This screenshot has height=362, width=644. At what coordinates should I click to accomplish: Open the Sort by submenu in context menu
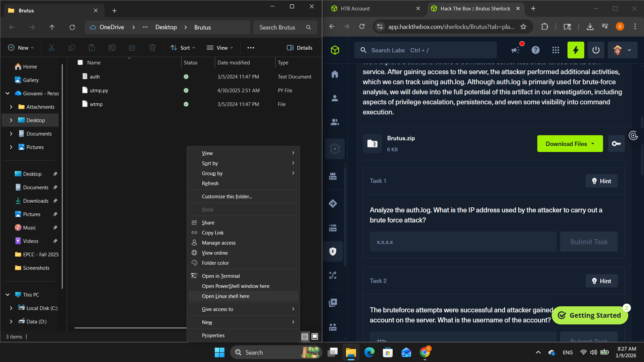coord(243,163)
